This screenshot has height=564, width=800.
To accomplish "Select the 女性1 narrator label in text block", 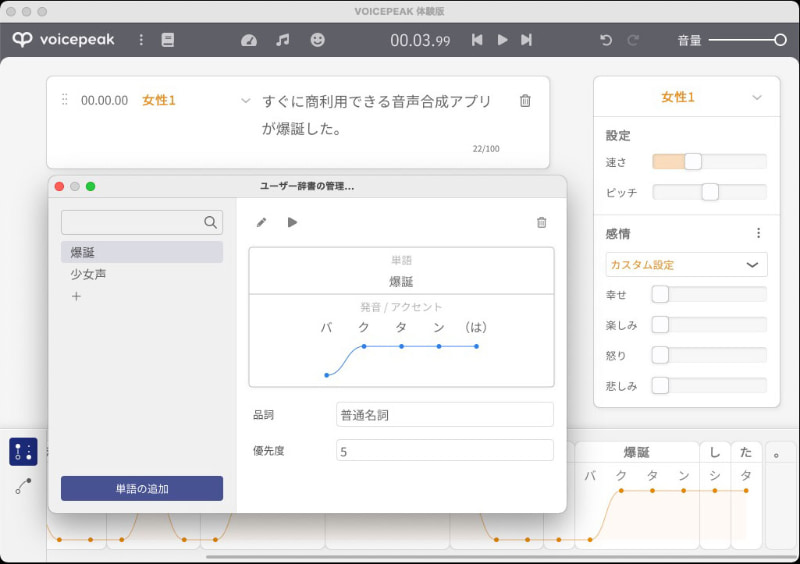I will 159,101.
